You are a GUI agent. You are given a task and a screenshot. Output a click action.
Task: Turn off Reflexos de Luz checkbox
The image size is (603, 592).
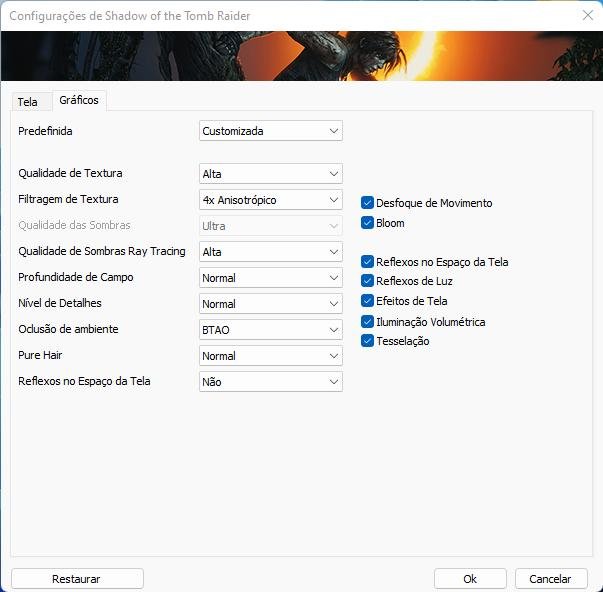point(367,281)
